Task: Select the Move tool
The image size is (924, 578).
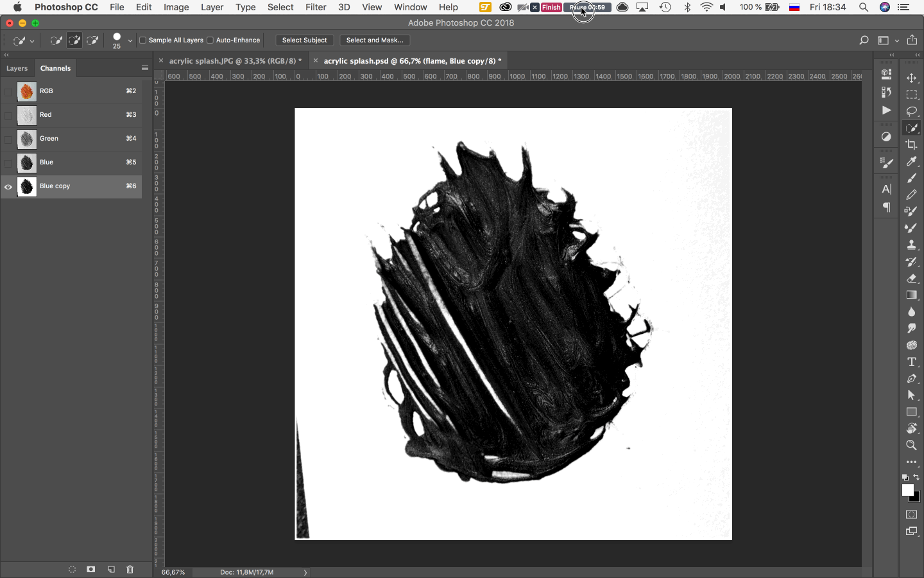Action: click(912, 78)
